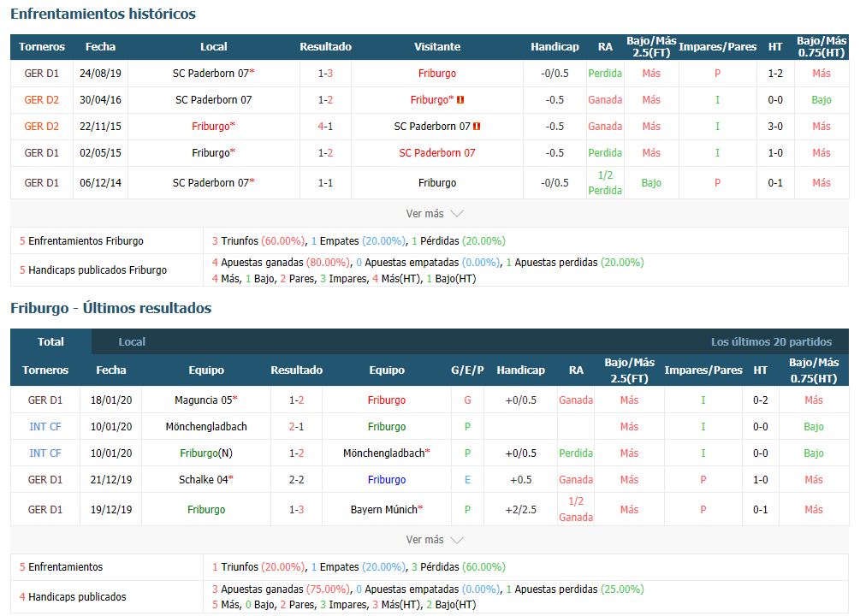Click the 'E' result letter in Schalke 04 row

coord(467,480)
